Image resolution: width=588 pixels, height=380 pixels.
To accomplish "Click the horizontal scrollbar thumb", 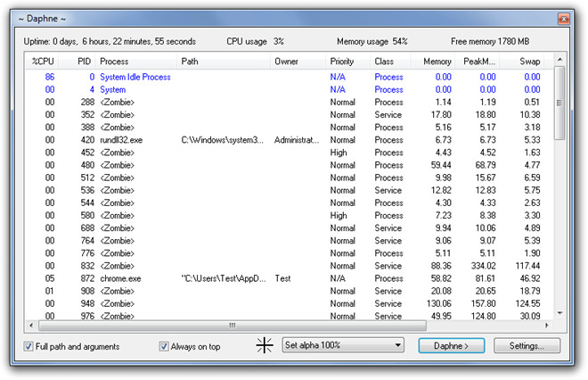I will pos(233,326).
